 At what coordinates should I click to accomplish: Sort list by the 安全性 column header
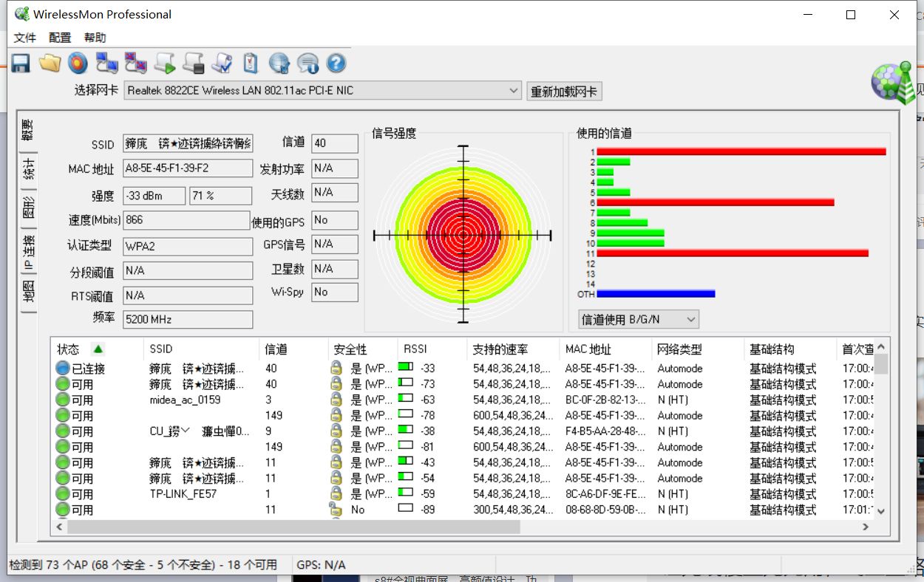tap(362, 349)
